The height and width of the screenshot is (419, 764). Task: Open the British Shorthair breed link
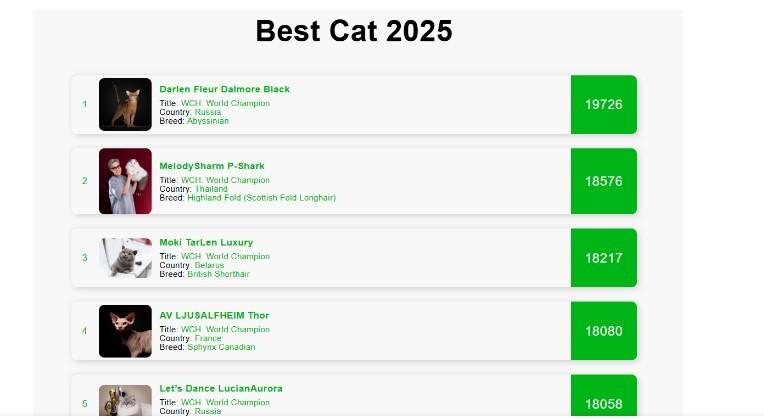click(218, 274)
